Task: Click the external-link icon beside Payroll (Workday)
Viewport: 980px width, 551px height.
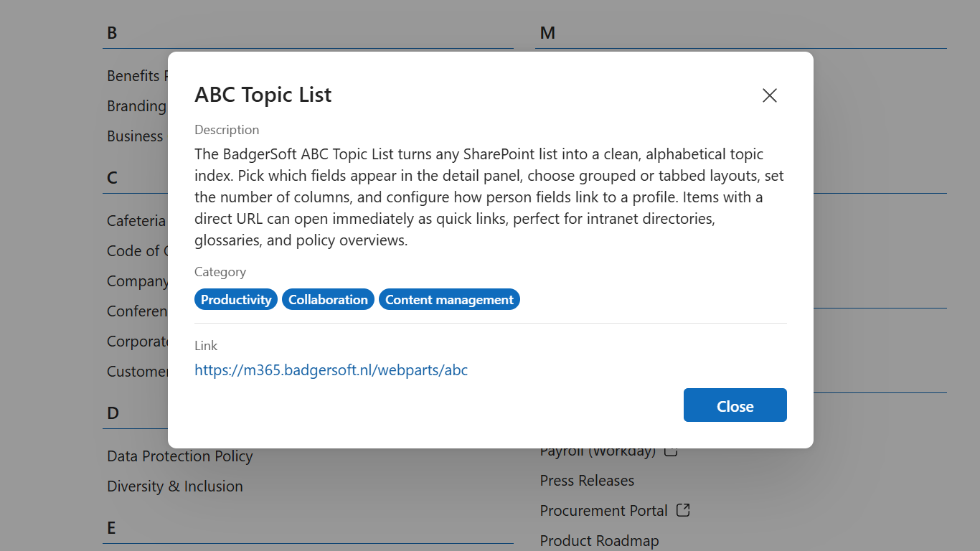Action: [671, 451]
